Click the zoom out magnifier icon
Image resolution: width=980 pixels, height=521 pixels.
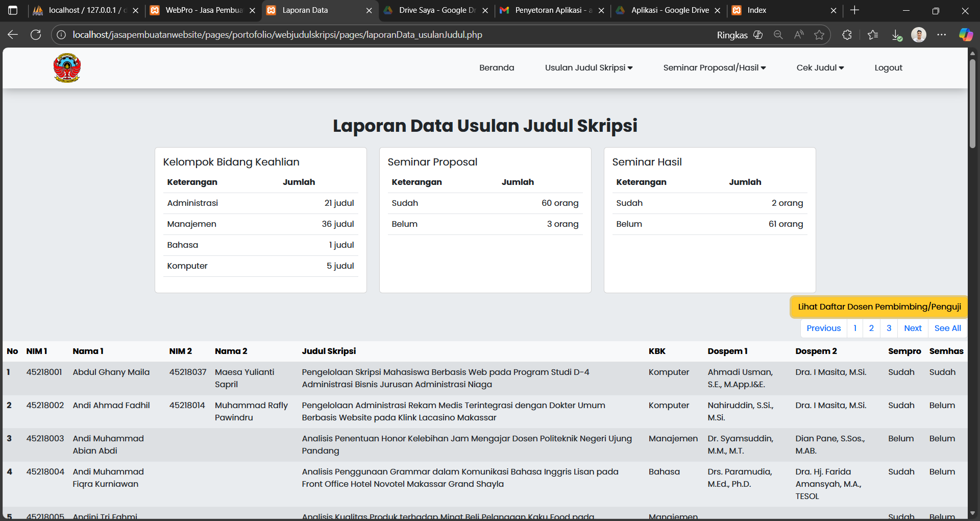778,35
